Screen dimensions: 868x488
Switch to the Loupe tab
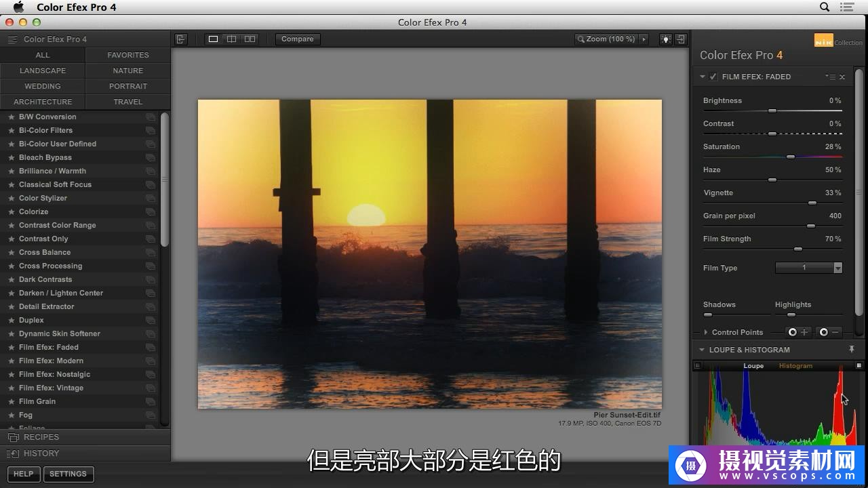(753, 366)
